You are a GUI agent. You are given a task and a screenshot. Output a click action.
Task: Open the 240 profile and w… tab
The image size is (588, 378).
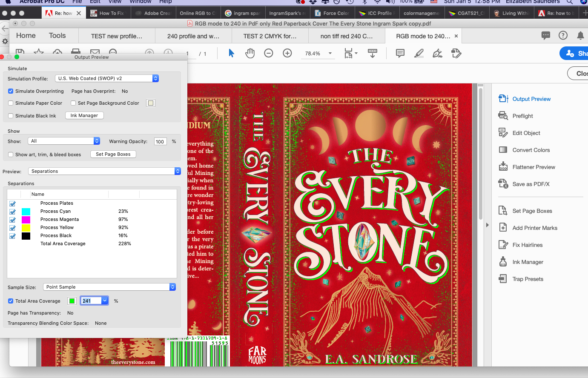tap(193, 36)
